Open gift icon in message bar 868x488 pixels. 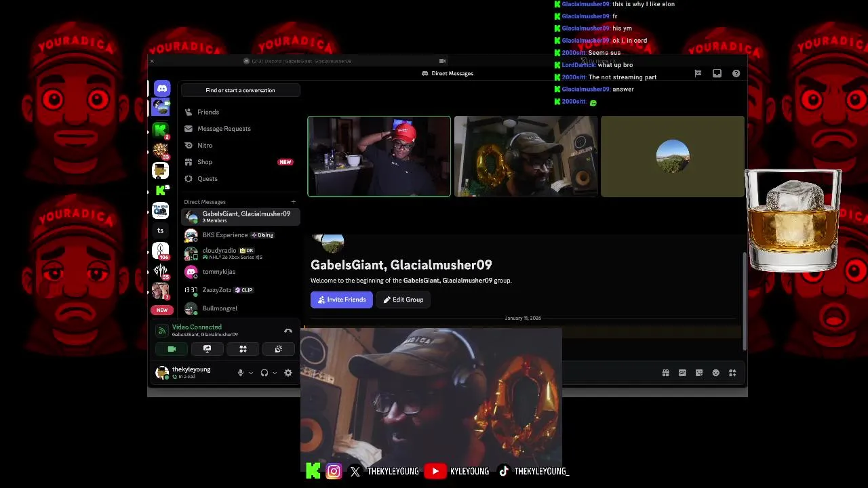[666, 373]
